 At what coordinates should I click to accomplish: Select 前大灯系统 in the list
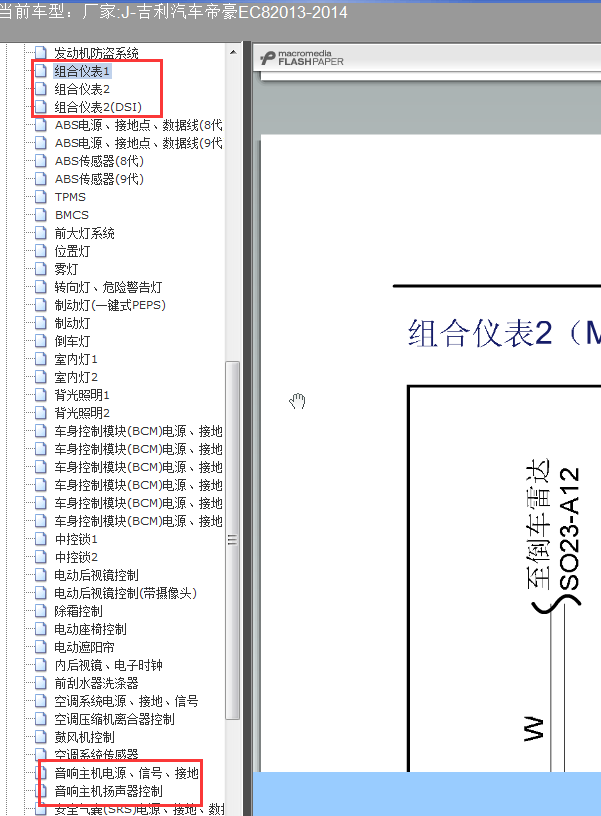coord(84,233)
